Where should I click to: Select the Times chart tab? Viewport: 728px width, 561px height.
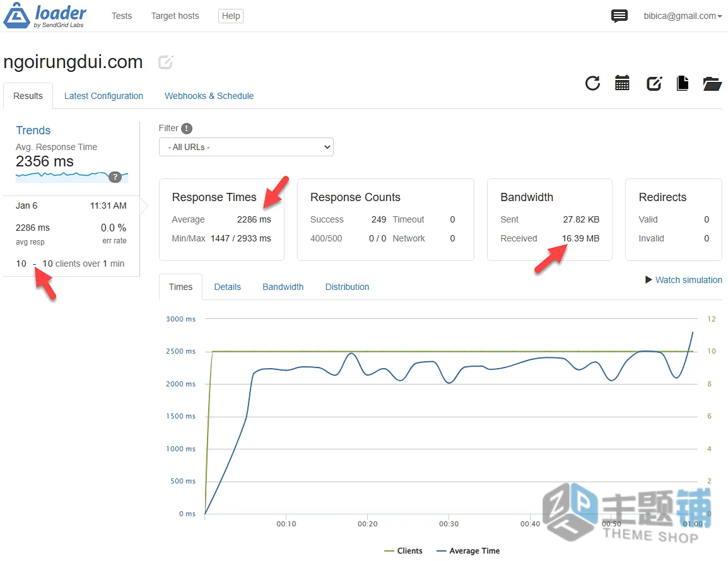coord(180,287)
